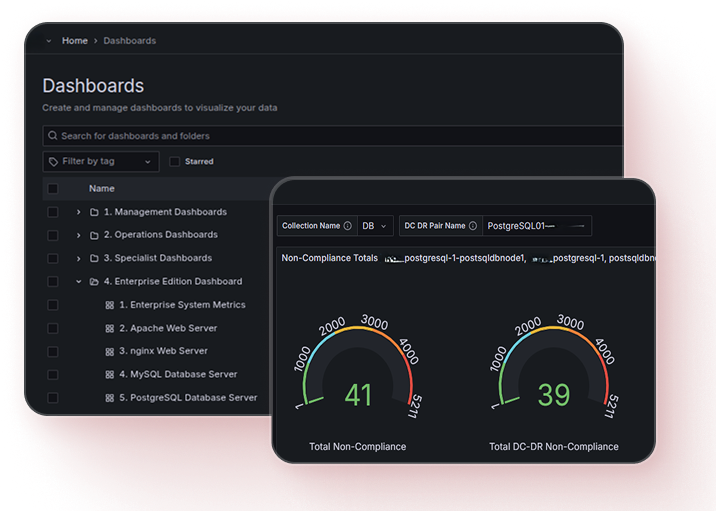Tick the select-all checkbox in Name header

53,189
